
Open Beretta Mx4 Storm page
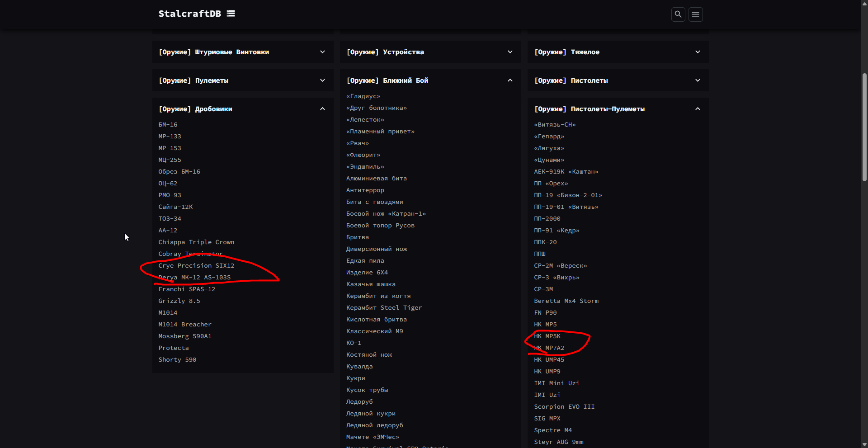[566, 301]
